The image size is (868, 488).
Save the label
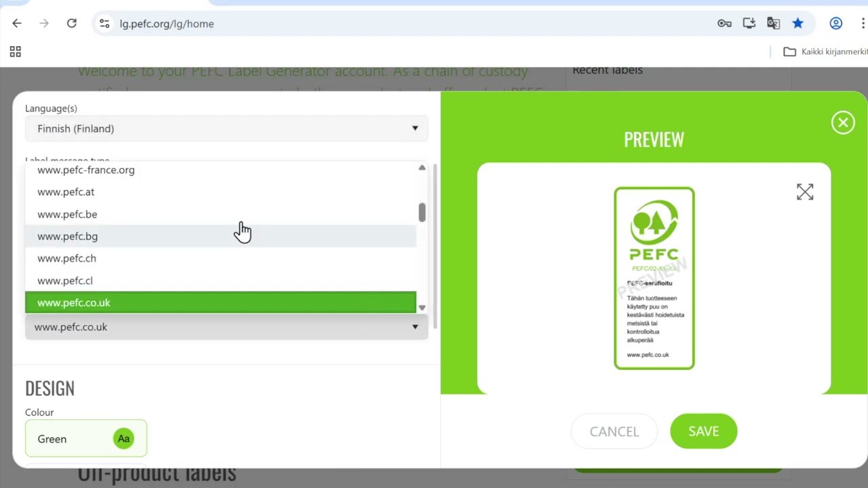pyautogui.click(x=703, y=431)
